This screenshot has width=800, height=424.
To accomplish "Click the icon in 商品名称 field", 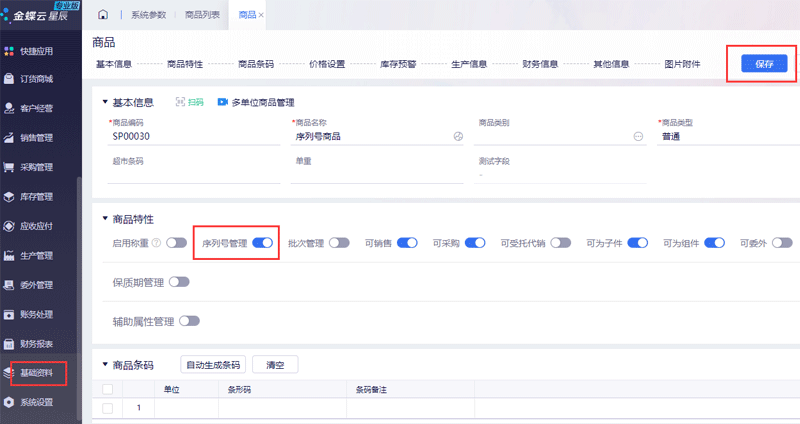I will click(458, 136).
